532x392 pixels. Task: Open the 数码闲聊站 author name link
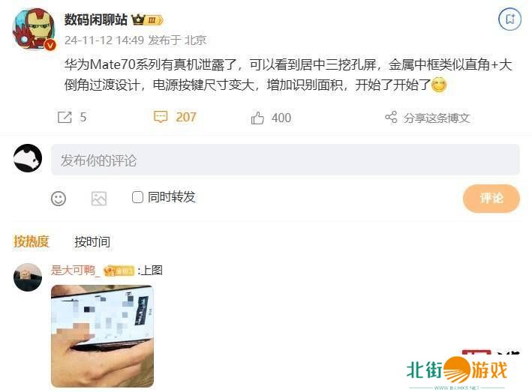(x=96, y=19)
